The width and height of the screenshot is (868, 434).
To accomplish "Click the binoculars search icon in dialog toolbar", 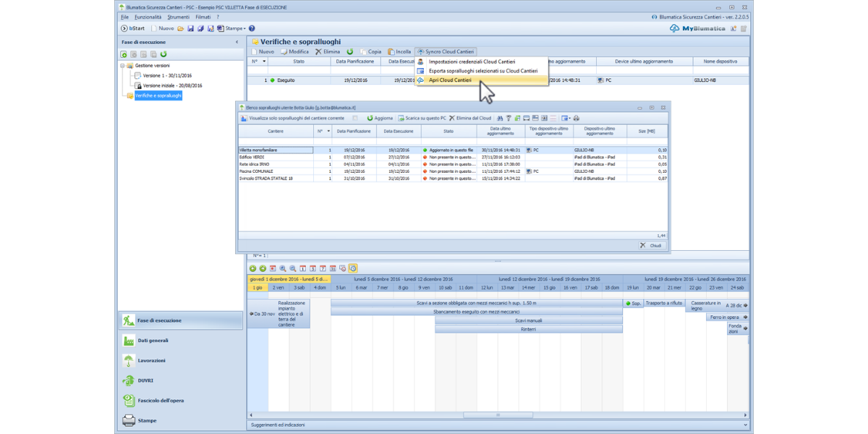I will (x=500, y=118).
